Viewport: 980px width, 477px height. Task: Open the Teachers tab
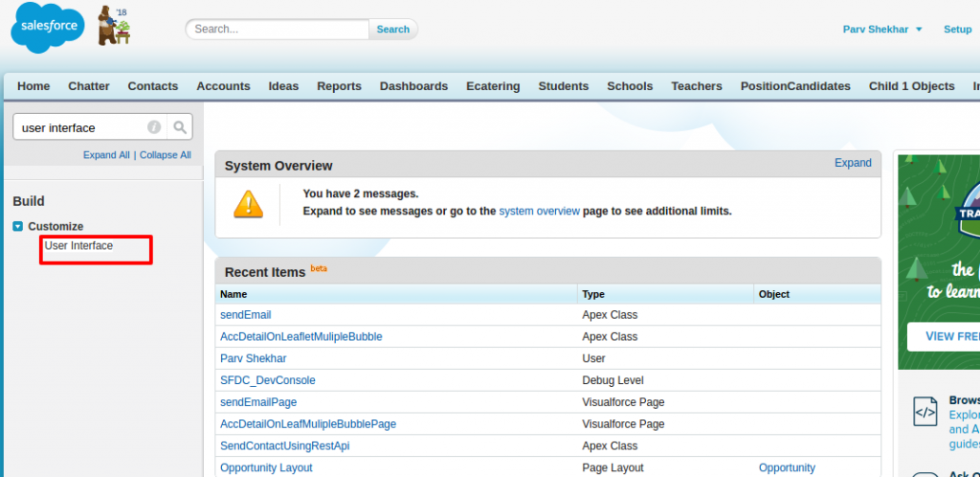tap(697, 86)
